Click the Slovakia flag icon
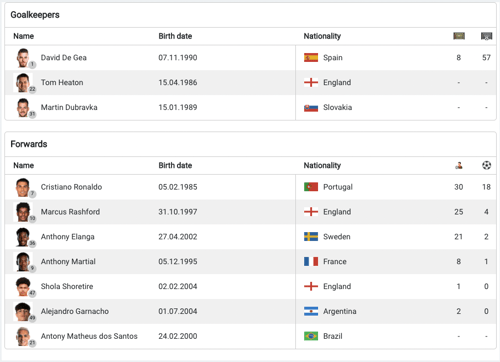Screen dimensions: 500x362 (311, 107)
